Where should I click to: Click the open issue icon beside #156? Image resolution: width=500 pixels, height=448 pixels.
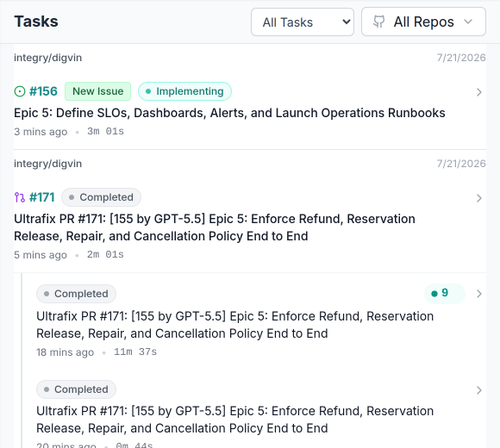tap(20, 91)
